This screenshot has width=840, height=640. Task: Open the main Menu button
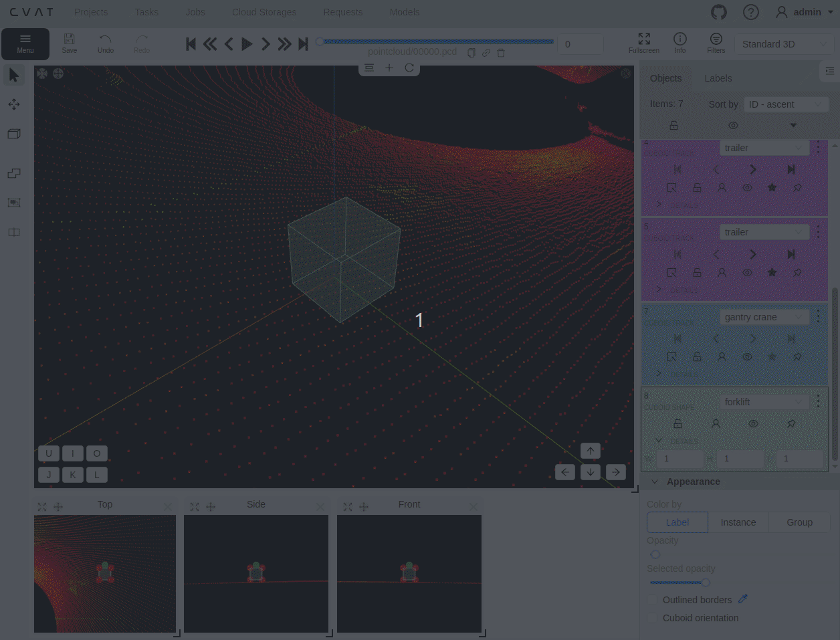click(x=25, y=44)
